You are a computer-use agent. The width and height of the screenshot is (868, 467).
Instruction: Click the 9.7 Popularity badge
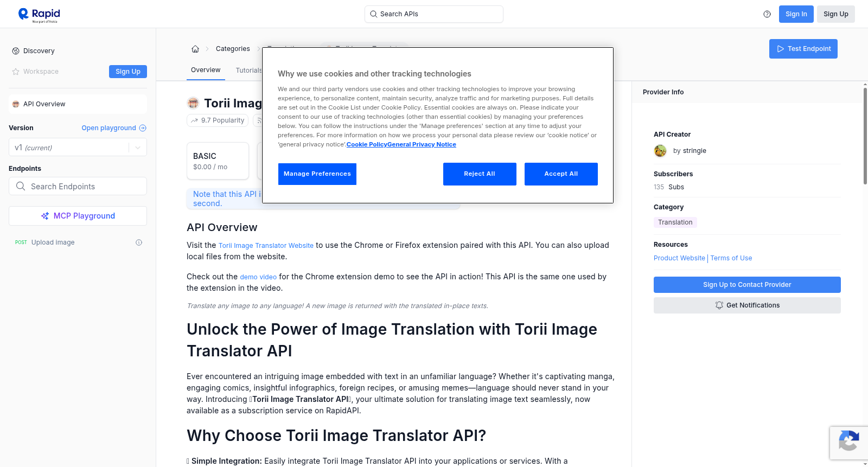click(218, 120)
